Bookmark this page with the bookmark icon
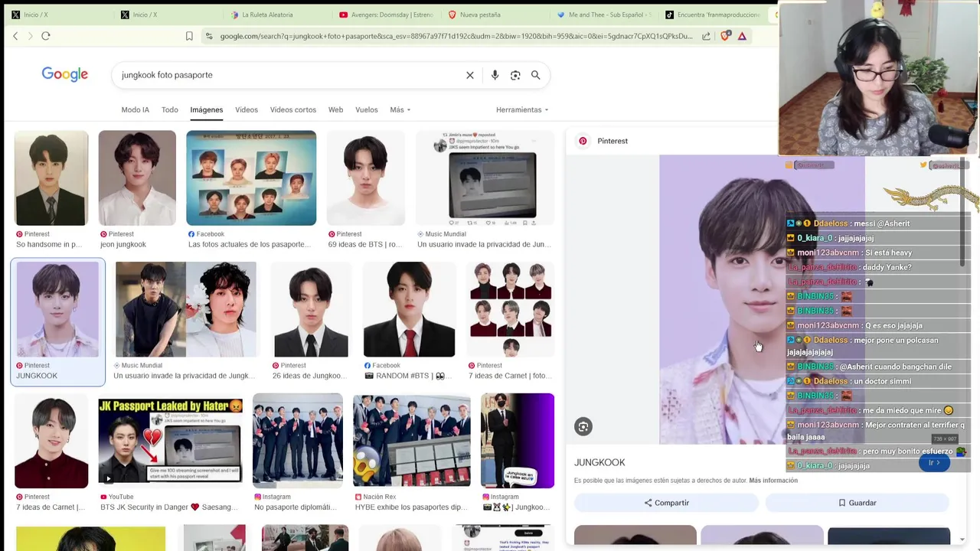The image size is (980, 551). pos(189,36)
